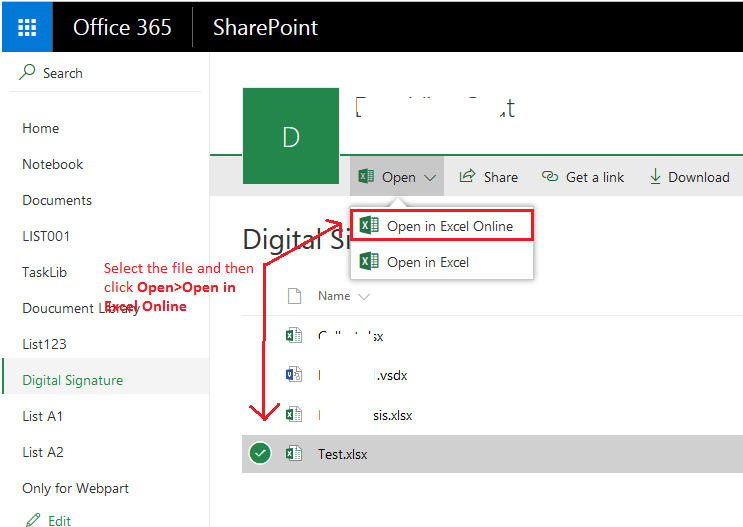Click the Get a link command

point(583,177)
